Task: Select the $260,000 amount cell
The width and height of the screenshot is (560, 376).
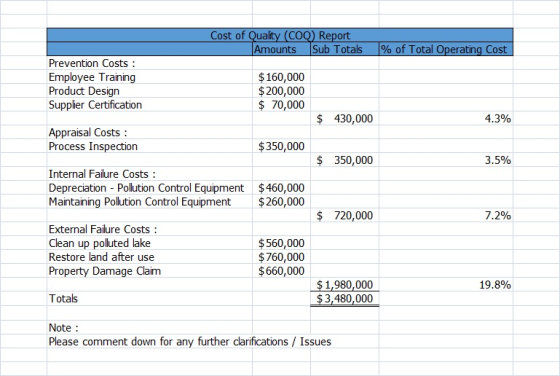Action: pyautogui.click(x=281, y=202)
